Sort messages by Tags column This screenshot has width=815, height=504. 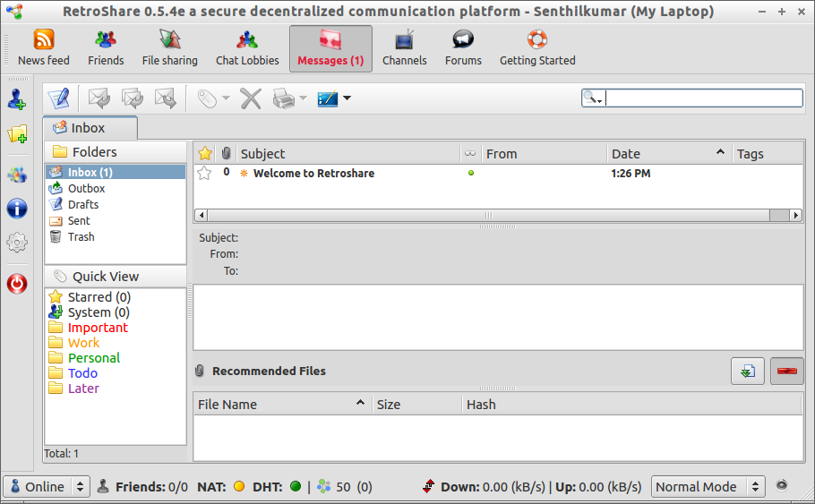tap(768, 153)
